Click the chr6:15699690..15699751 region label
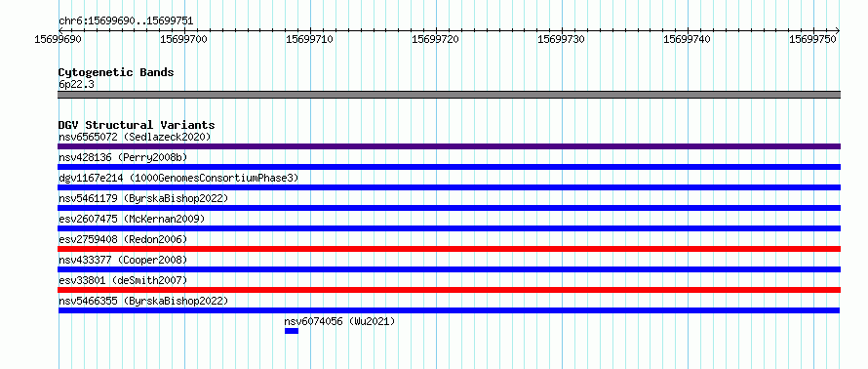 tap(126, 21)
